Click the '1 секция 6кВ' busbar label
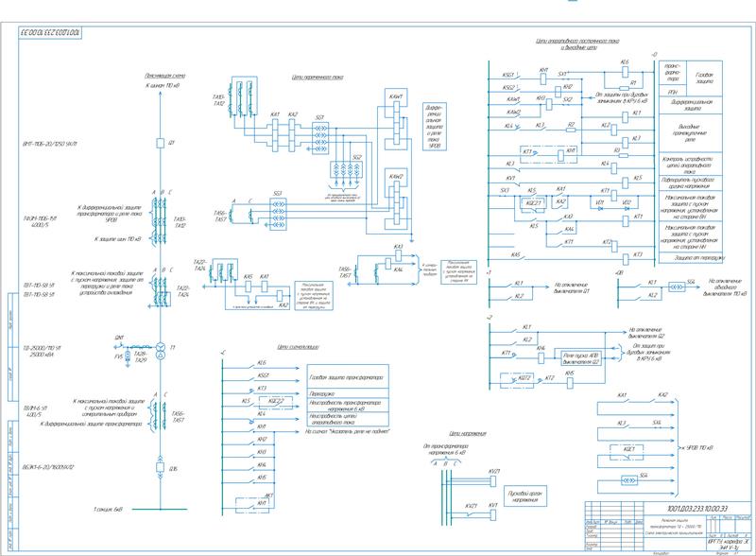The image size is (756, 556). tap(108, 509)
